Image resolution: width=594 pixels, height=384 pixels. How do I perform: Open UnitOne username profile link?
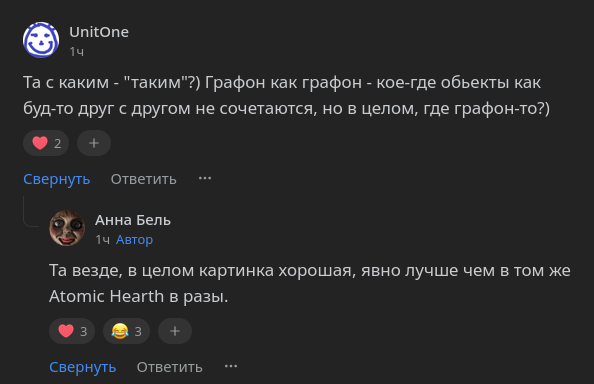[99, 32]
